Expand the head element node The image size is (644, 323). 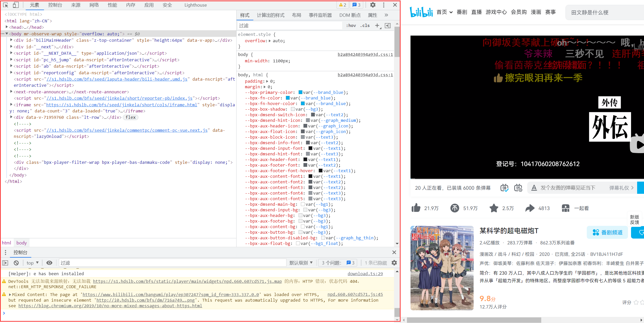pyautogui.click(x=7, y=27)
